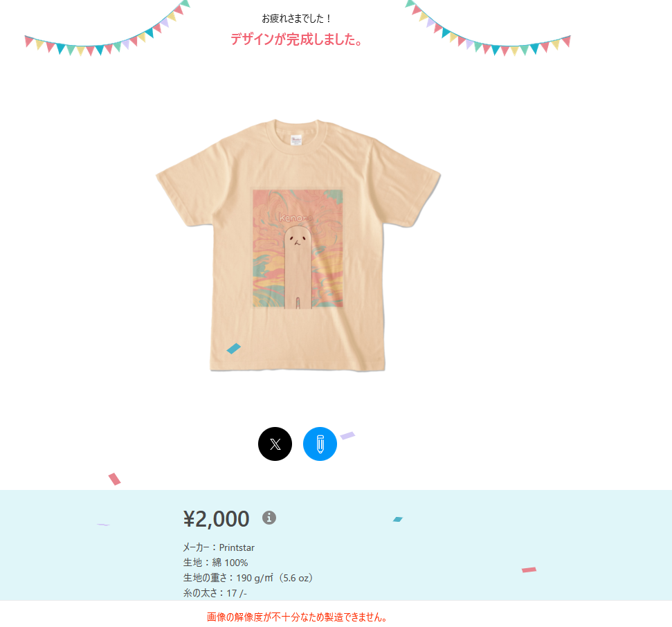The height and width of the screenshot is (627, 672).
Task: Open the blue pencil edit button
Action: (x=320, y=444)
